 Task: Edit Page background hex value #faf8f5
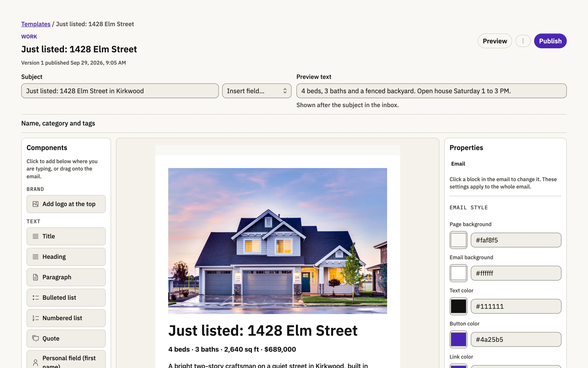pos(516,240)
